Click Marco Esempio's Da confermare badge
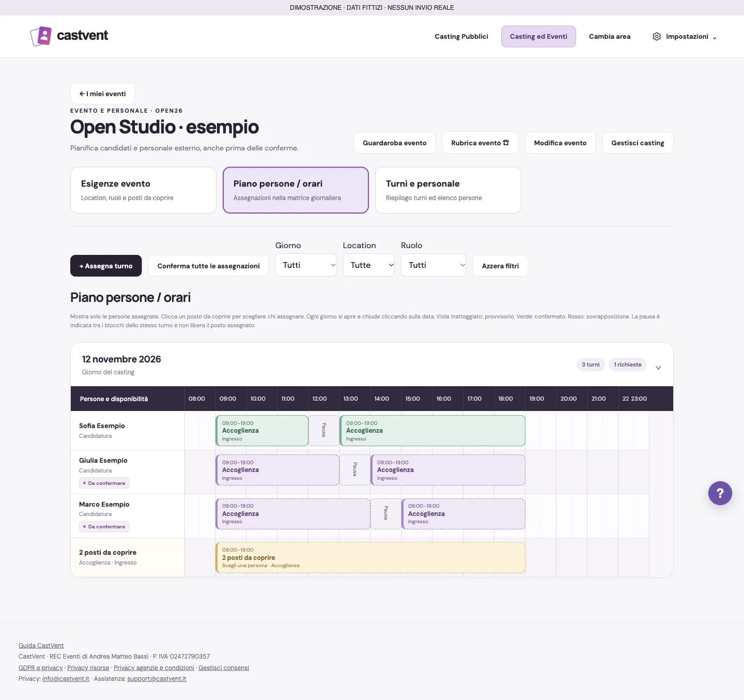Screen dimensions: 744x700 click(104, 526)
